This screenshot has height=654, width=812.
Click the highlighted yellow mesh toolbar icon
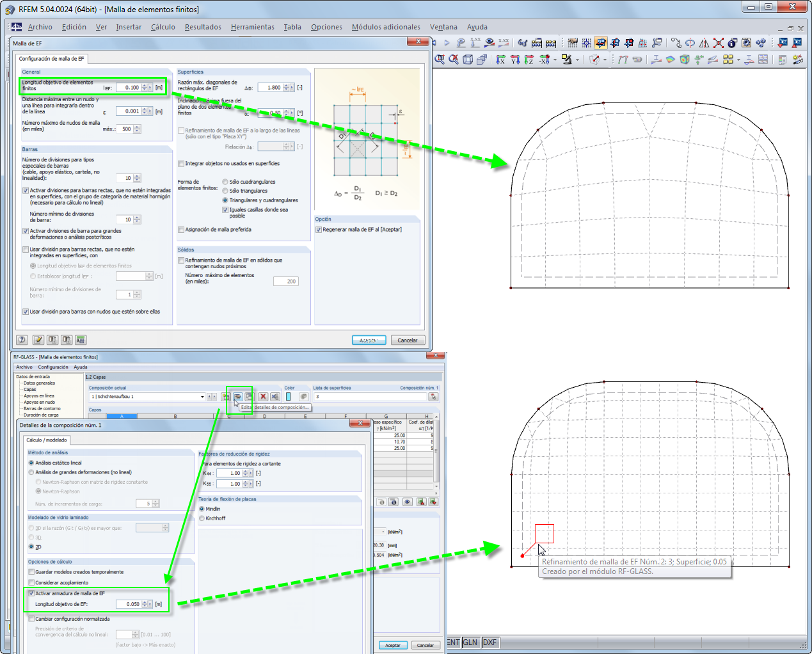point(601,43)
